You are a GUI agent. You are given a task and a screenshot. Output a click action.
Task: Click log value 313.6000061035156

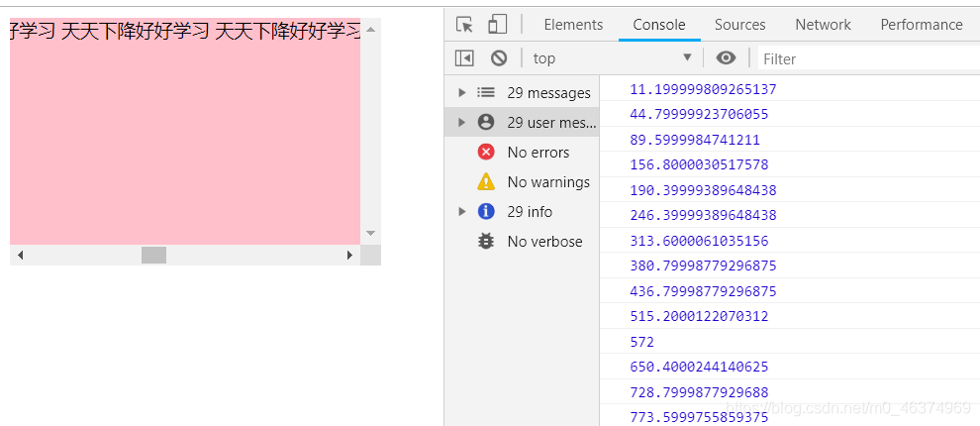(699, 241)
